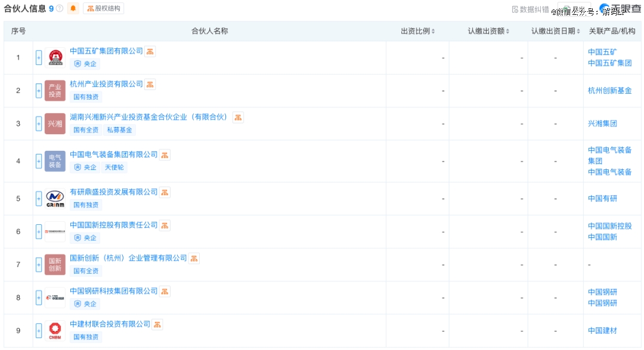The height and width of the screenshot is (350, 644).
Task: Click the 国有独资 tag under 杭州产业投资
Action: pyautogui.click(x=86, y=97)
